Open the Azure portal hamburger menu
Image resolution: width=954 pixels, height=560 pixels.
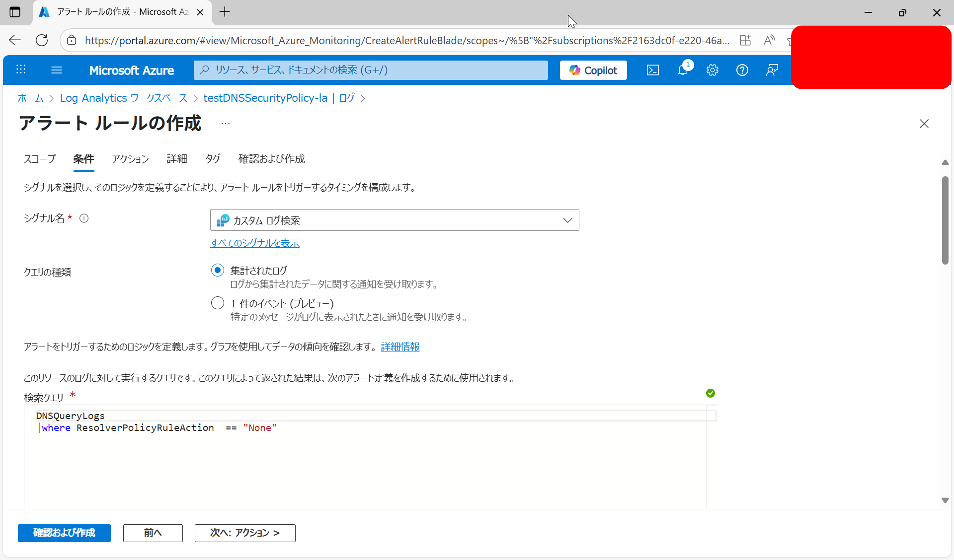point(57,70)
